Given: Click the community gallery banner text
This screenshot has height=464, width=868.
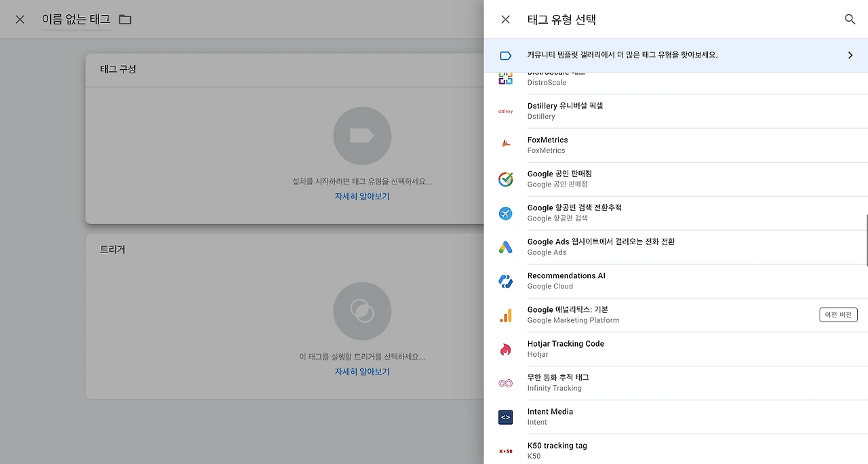Looking at the screenshot, I should pyautogui.click(x=623, y=55).
